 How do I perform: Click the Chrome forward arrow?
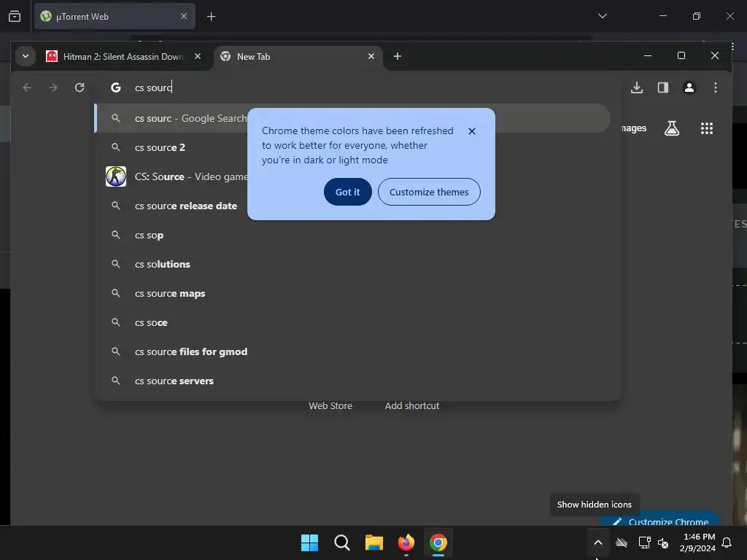(x=53, y=87)
